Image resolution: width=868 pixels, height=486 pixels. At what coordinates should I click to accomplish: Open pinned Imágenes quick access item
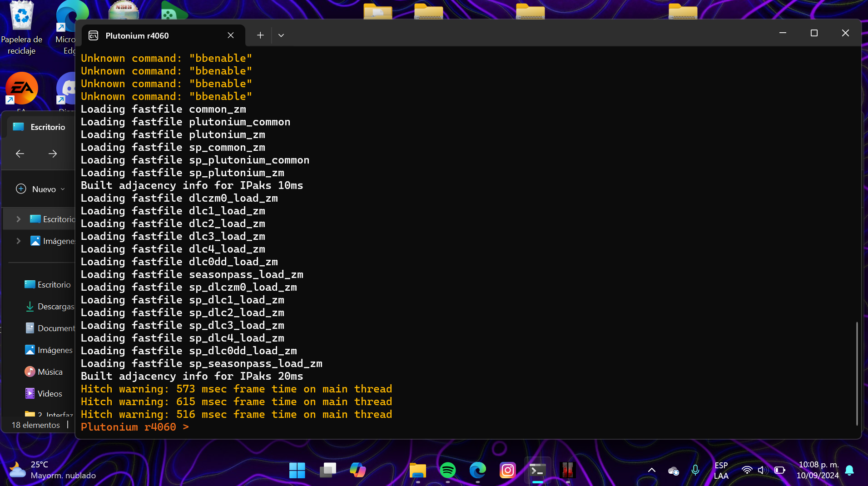(x=49, y=350)
